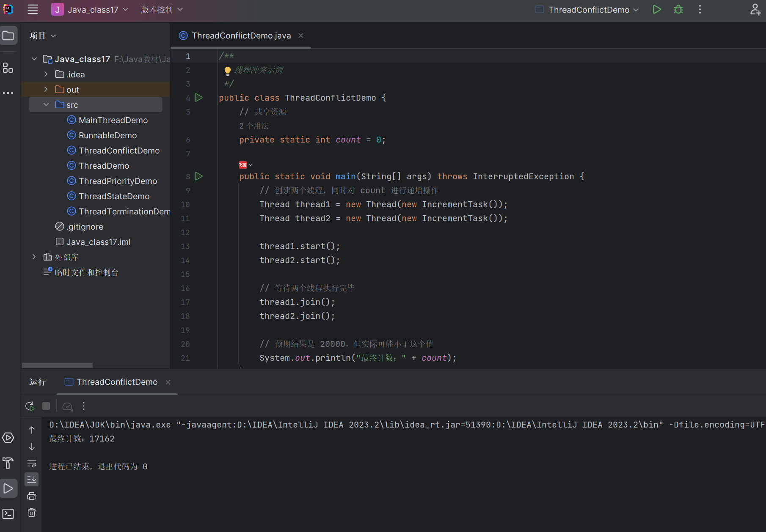Toggle soft-wrap in the console
The image size is (766, 532).
point(32,463)
